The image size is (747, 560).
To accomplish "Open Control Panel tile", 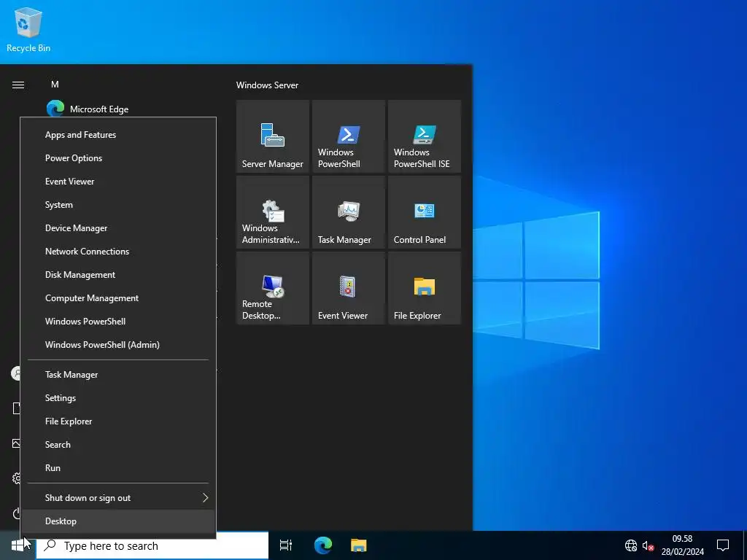I will pos(425,212).
